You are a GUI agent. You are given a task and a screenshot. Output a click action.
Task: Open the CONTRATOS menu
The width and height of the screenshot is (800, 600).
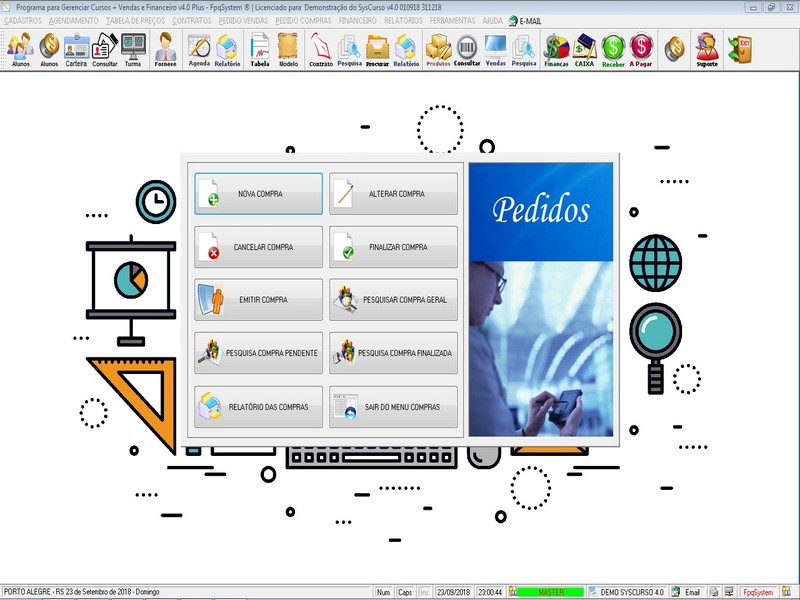click(191, 21)
